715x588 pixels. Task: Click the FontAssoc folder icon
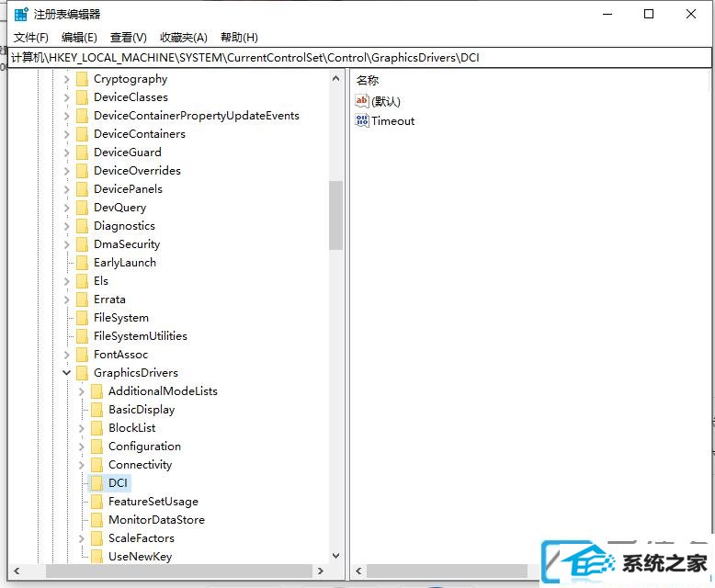click(82, 355)
